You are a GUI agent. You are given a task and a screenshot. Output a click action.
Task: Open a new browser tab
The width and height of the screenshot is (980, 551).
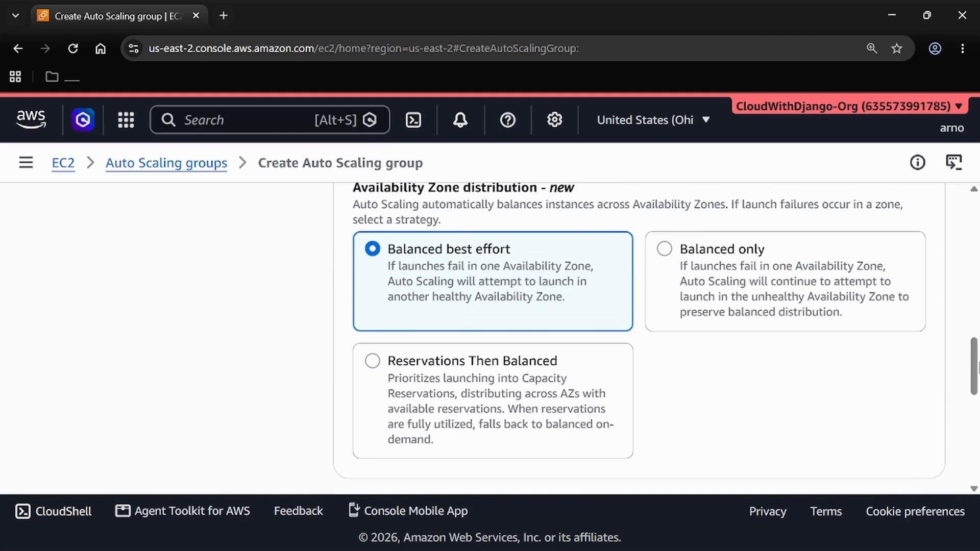click(224, 16)
